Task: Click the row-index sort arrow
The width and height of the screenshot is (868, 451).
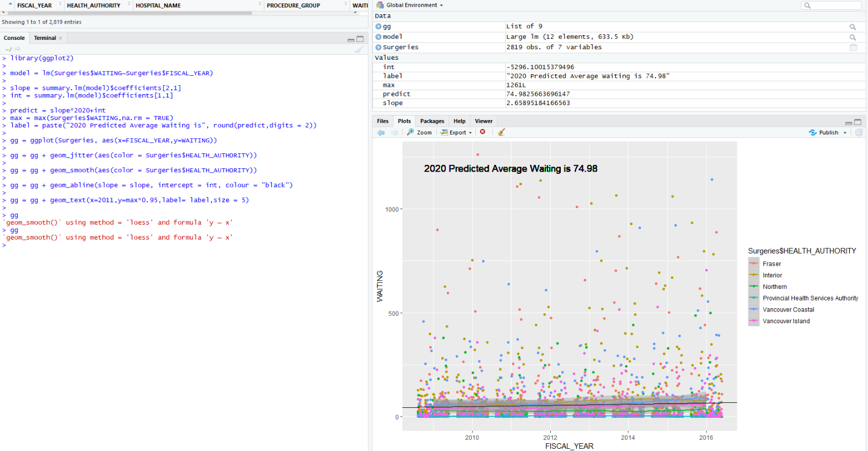Action: (x=10, y=4)
